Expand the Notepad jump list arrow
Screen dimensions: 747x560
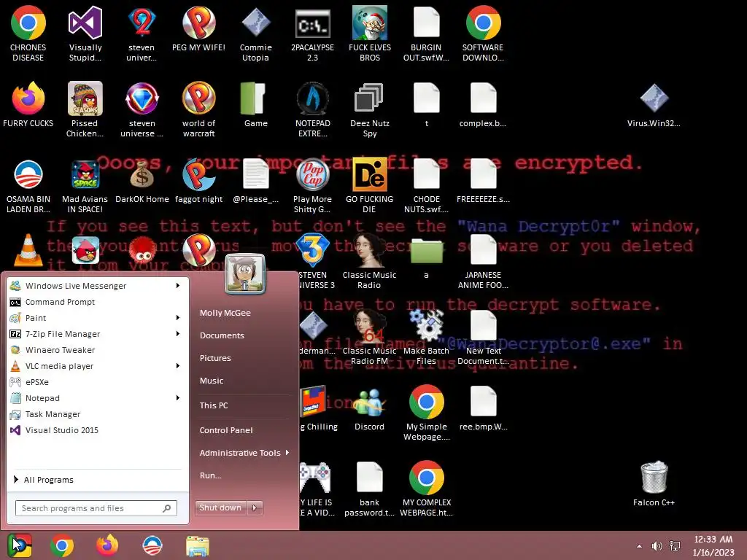pyautogui.click(x=178, y=397)
